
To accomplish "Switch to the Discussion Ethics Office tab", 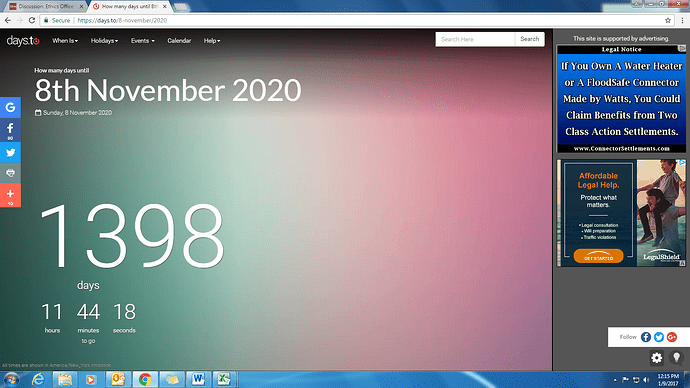I will [46, 7].
